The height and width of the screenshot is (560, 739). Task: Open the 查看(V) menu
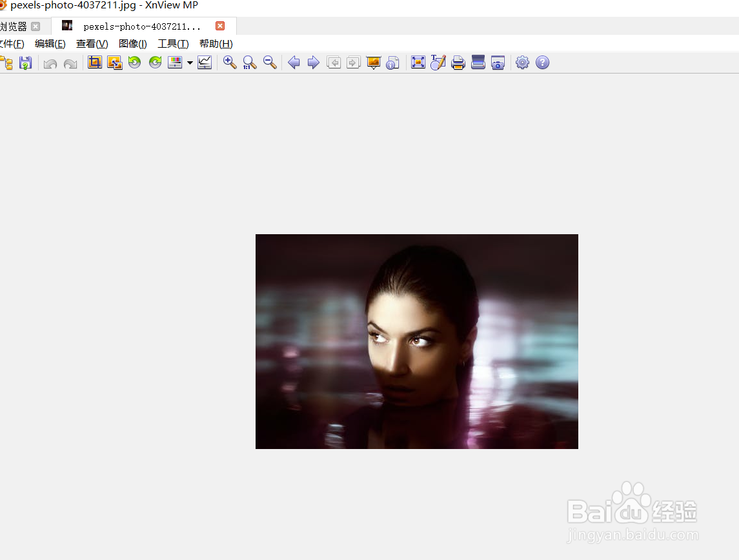92,44
